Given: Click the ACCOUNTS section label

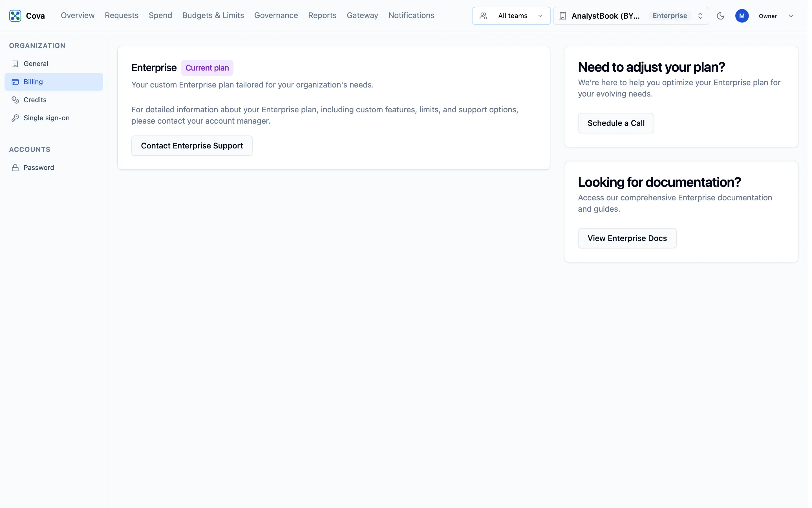Looking at the screenshot, I should pos(30,150).
